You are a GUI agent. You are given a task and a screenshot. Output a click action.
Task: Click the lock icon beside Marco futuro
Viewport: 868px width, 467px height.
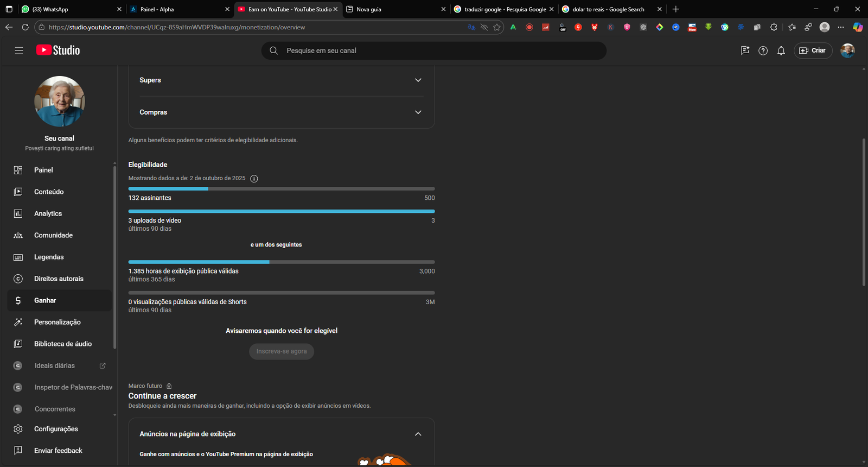(x=169, y=386)
